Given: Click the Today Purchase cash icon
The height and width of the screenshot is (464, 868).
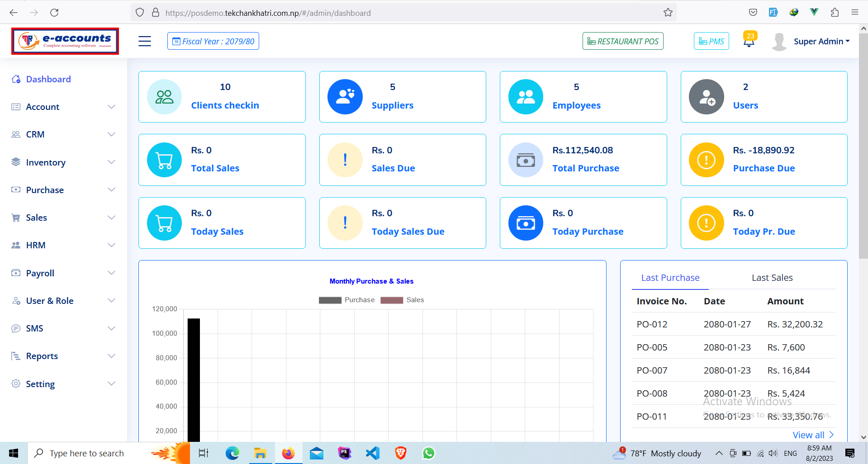Looking at the screenshot, I should coord(526,223).
